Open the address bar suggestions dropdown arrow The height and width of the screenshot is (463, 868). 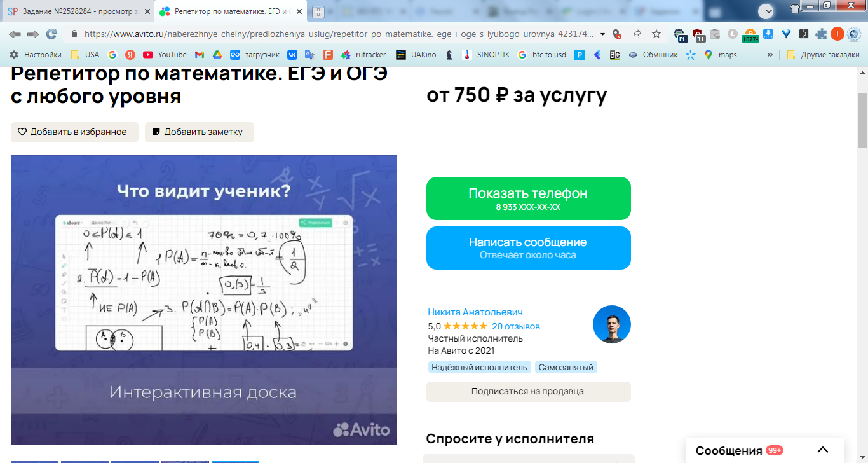pos(602,34)
